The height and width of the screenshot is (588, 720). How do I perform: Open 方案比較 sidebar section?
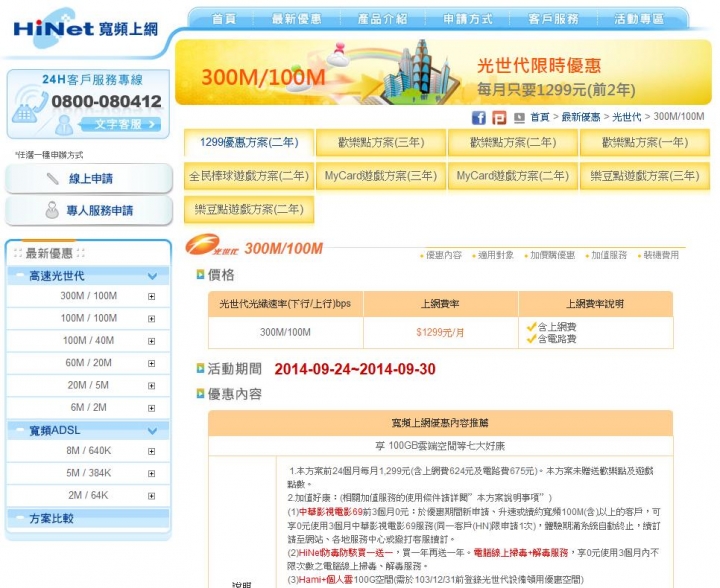click(88, 518)
